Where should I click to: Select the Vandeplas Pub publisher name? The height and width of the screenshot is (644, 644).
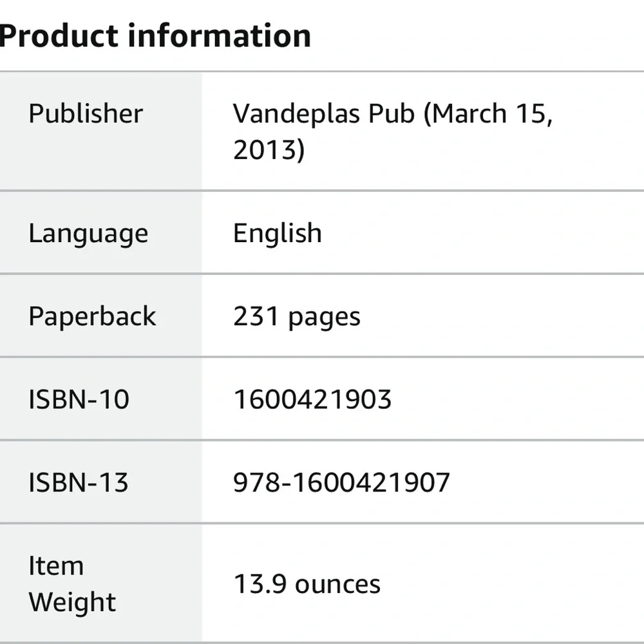[323, 114]
